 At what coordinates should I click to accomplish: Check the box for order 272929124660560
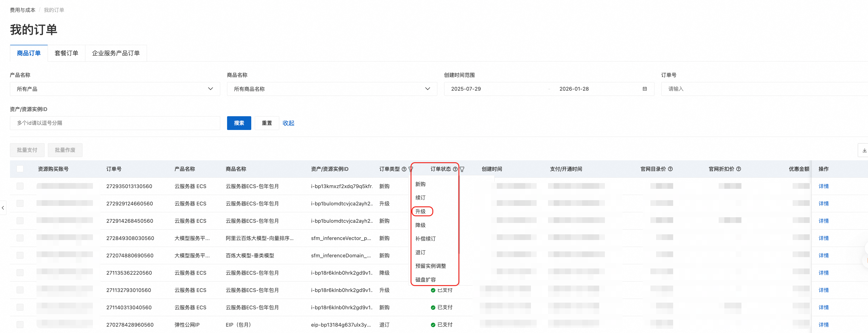pyautogui.click(x=20, y=203)
